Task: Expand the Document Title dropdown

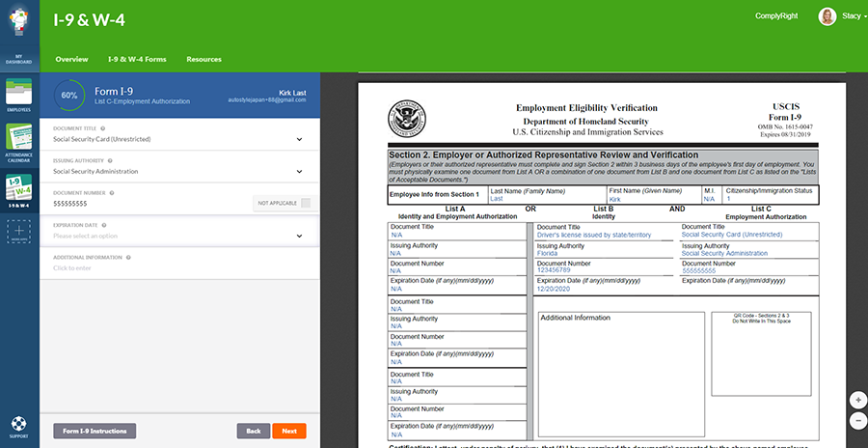Action: click(300, 139)
